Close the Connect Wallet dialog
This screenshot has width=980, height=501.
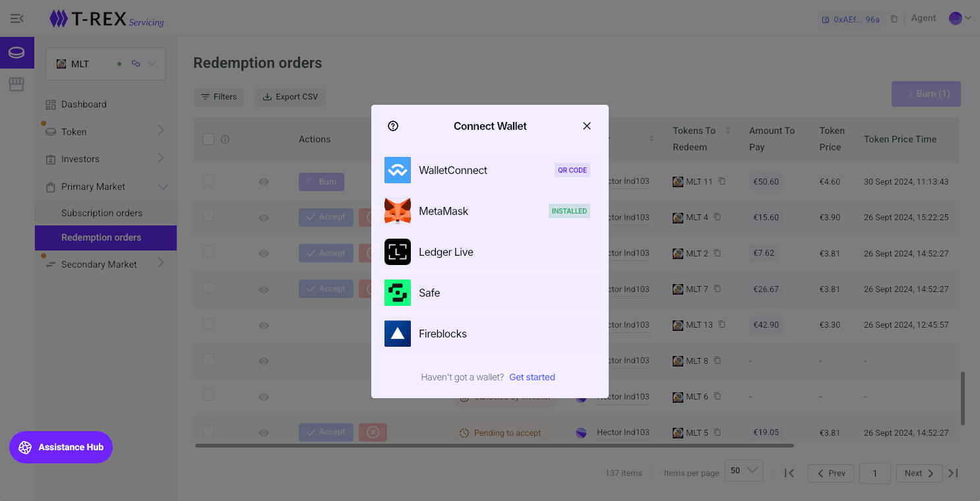(587, 126)
